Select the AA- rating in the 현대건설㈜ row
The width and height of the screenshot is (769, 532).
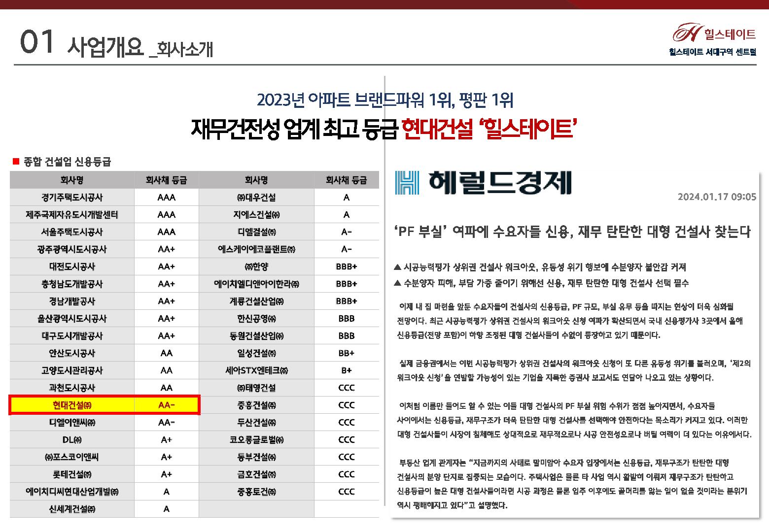167,405
